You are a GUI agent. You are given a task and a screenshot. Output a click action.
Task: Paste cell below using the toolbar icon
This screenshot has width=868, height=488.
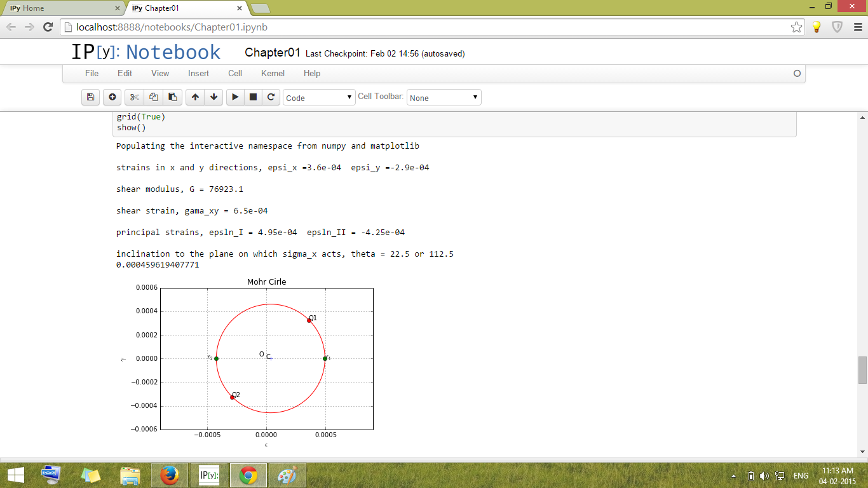[x=172, y=97]
